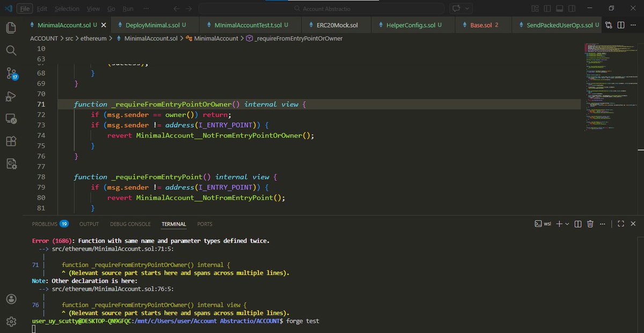Go back with the left arrow
Screen dimensions: 644x333
pyautogui.click(x=177, y=9)
